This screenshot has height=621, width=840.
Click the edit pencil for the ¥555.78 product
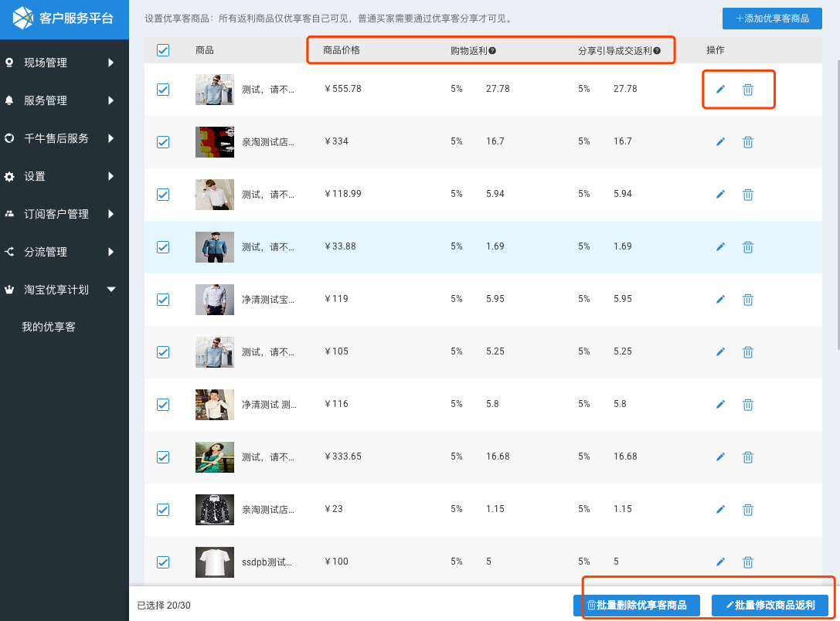(x=720, y=90)
